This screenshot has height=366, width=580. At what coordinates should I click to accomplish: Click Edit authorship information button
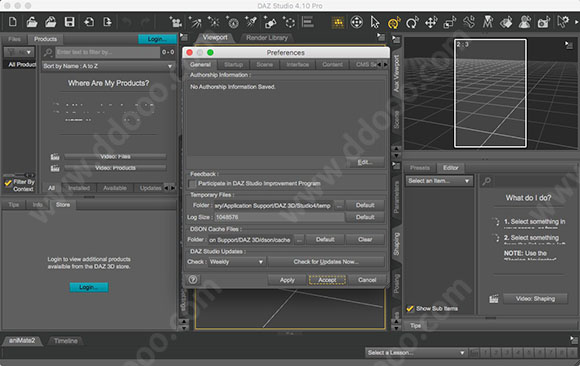click(x=365, y=162)
